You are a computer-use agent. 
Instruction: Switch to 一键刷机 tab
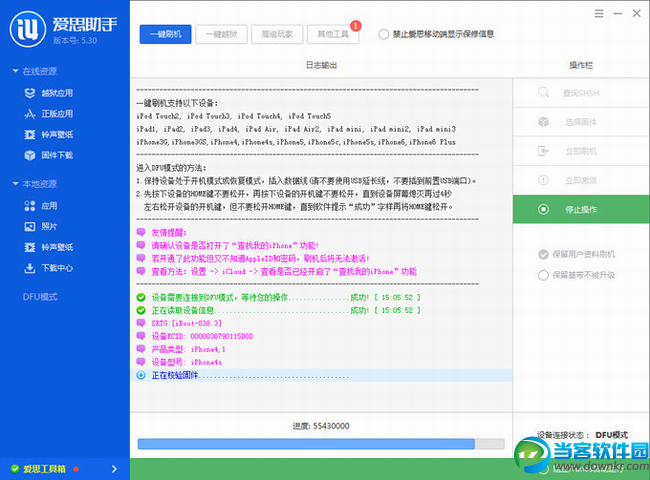click(165, 34)
